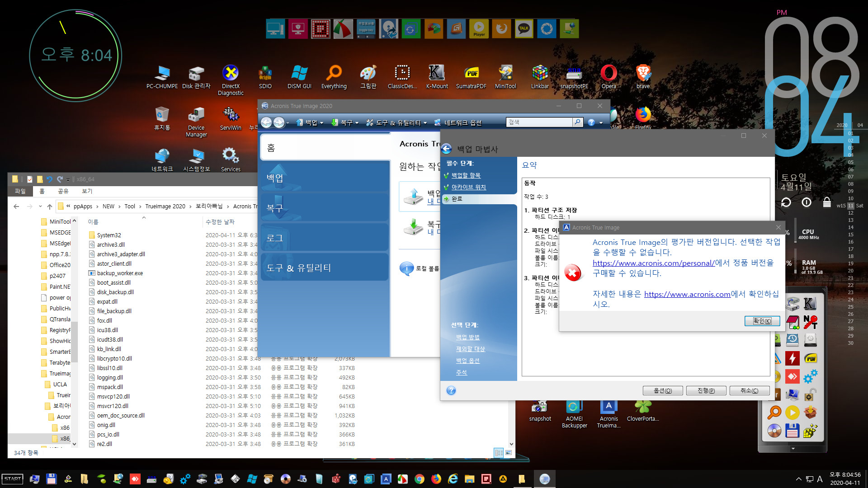The width and height of the screenshot is (868, 488).
Task: Open Chrome from the taskbar
Action: click(420, 479)
